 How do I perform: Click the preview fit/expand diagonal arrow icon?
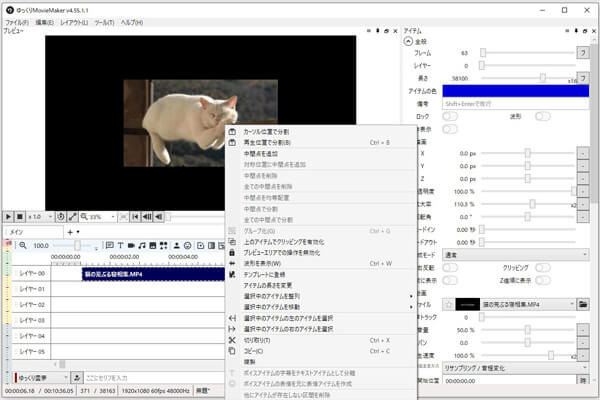pyautogui.click(x=72, y=217)
